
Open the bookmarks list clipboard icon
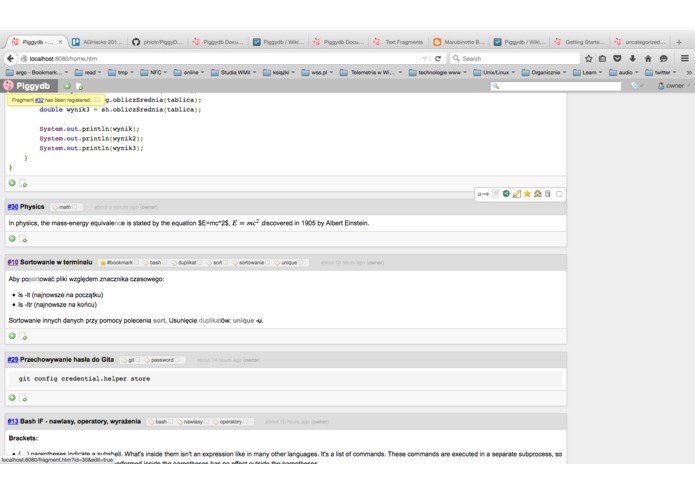click(602, 58)
